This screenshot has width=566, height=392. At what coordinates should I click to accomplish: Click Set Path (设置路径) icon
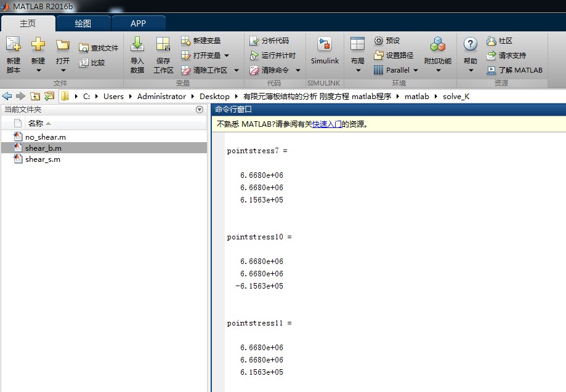pyautogui.click(x=378, y=55)
